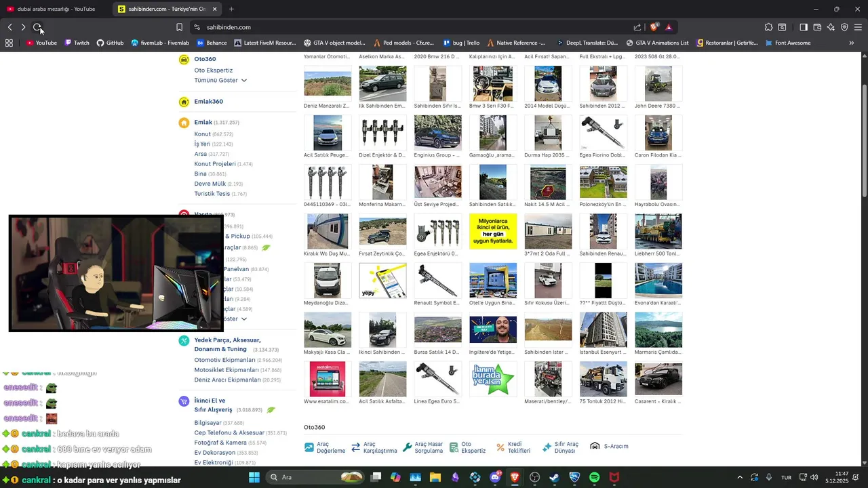Open File Explorer from the taskbar
868x488 pixels.
point(435,477)
